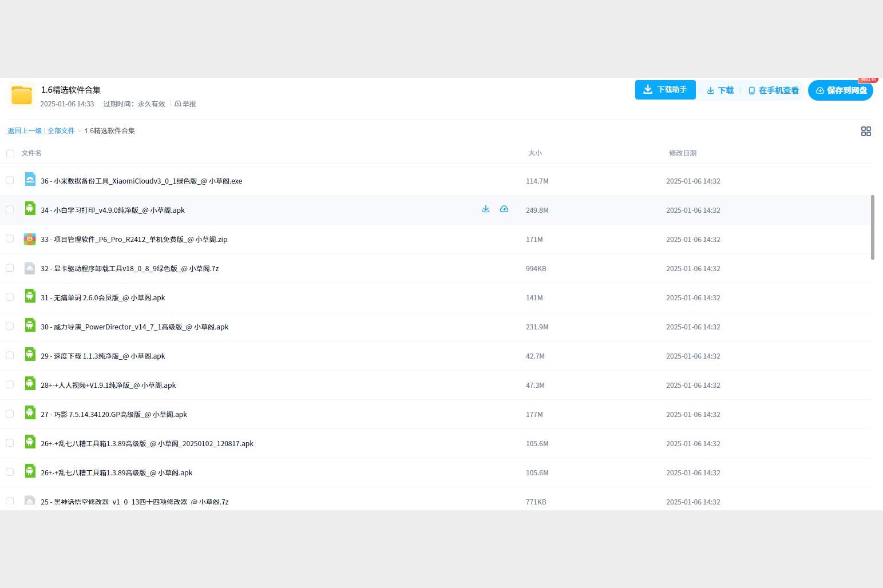
Task: Sort by 修改日期 column header
Action: coord(683,153)
